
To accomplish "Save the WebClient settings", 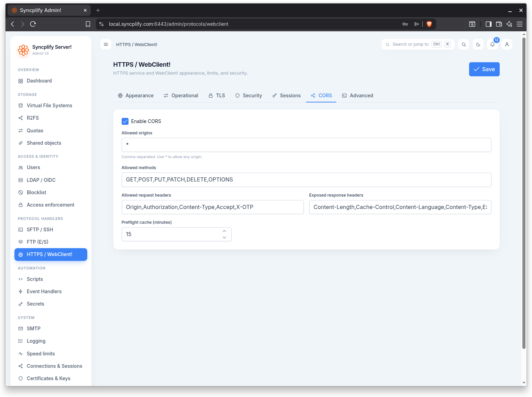I will pyautogui.click(x=484, y=69).
